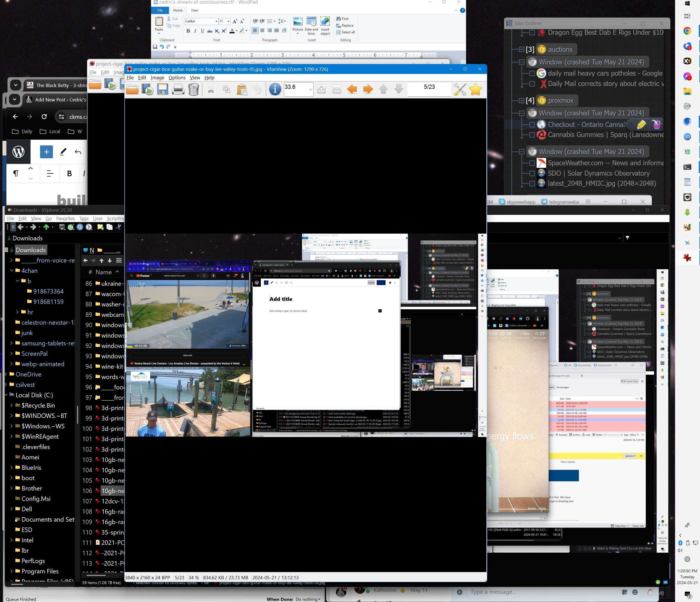This screenshot has width=700, height=602.
Task: Expand the BlueIris folder in tree
Action: click(11, 468)
